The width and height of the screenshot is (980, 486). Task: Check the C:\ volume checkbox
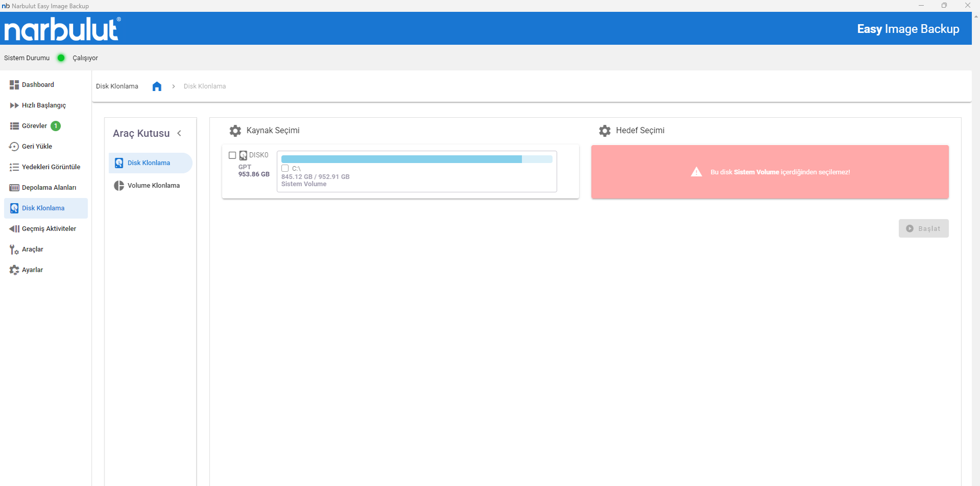coord(285,169)
